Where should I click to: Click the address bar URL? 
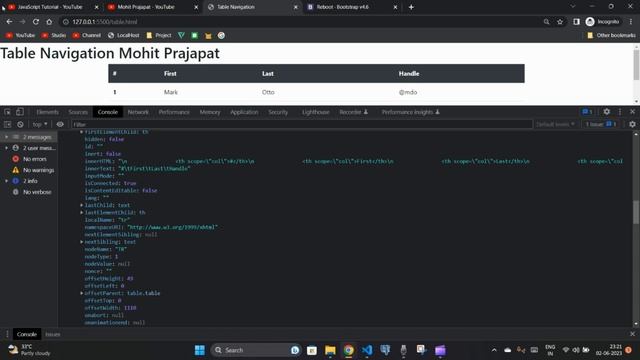pyautogui.click(x=105, y=22)
